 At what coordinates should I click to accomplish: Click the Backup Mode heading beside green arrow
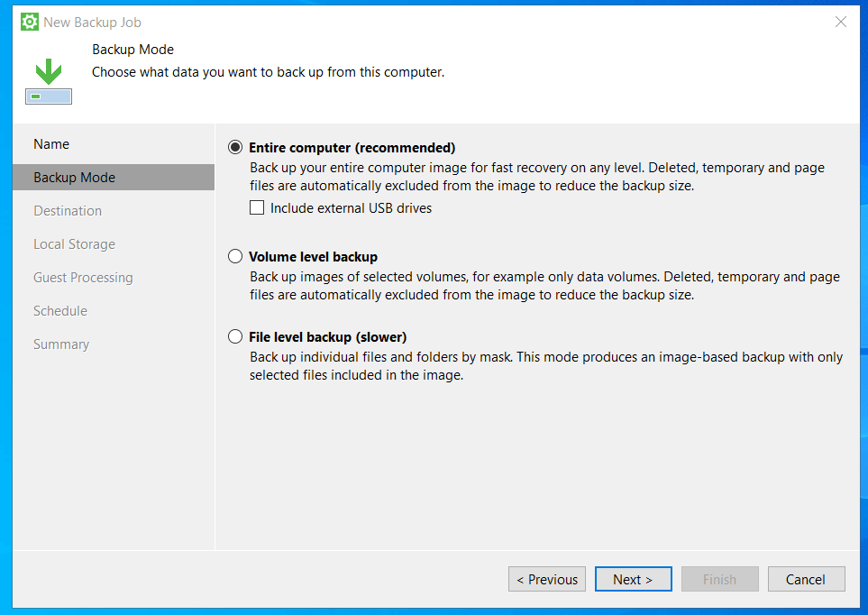pos(132,50)
